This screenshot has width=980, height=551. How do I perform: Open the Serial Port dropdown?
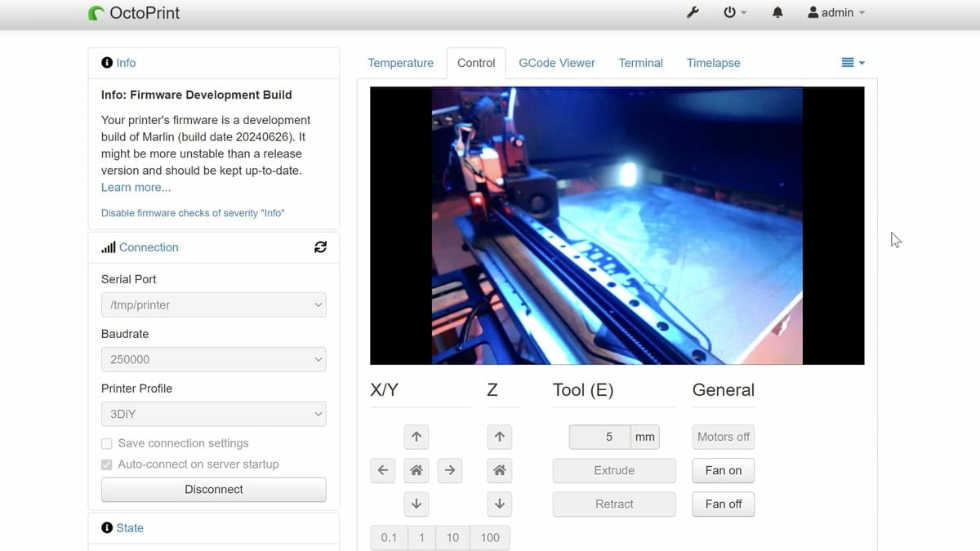pos(213,304)
